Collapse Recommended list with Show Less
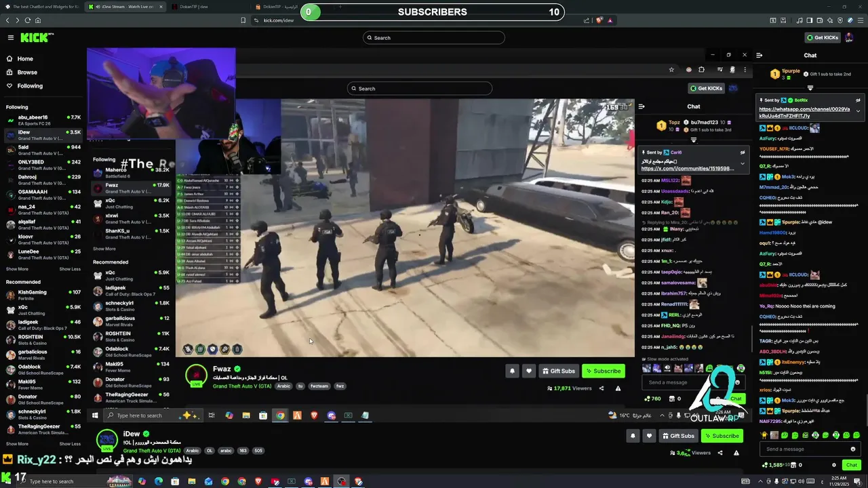868x488 pixels. tap(70, 444)
